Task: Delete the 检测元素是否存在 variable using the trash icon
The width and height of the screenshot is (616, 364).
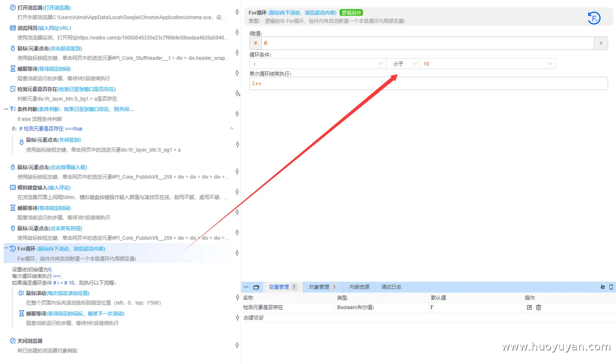Action: coord(539,307)
